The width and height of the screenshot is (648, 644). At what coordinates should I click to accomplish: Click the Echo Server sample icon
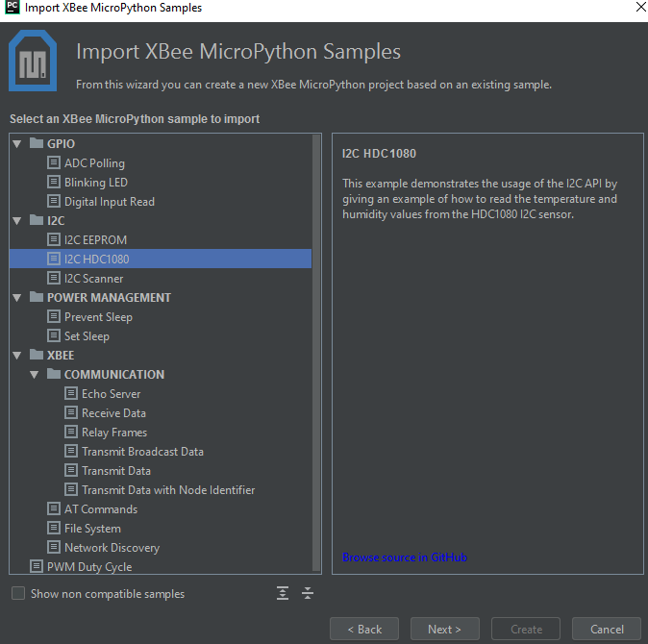71,393
